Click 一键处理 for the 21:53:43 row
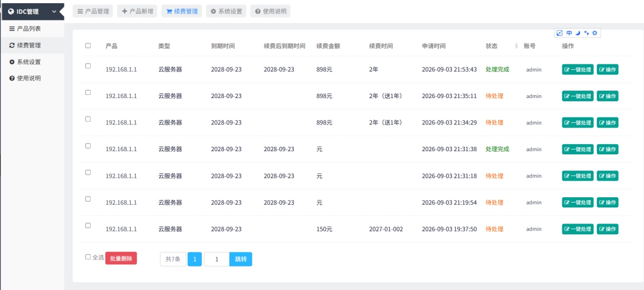The image size is (644, 290). (578, 70)
